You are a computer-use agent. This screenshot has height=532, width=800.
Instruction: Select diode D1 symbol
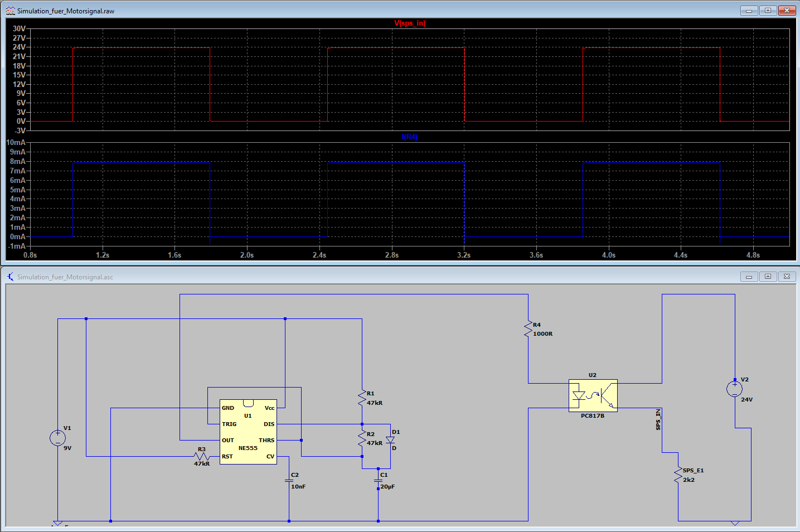390,440
